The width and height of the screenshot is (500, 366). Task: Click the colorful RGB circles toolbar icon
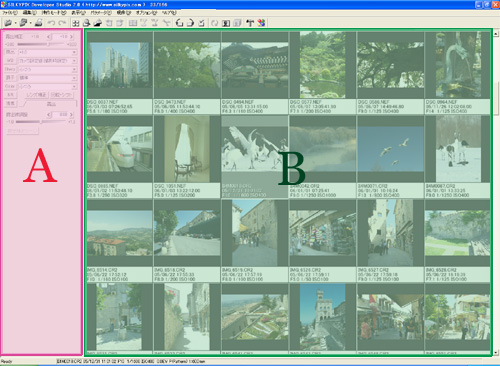tap(261, 23)
